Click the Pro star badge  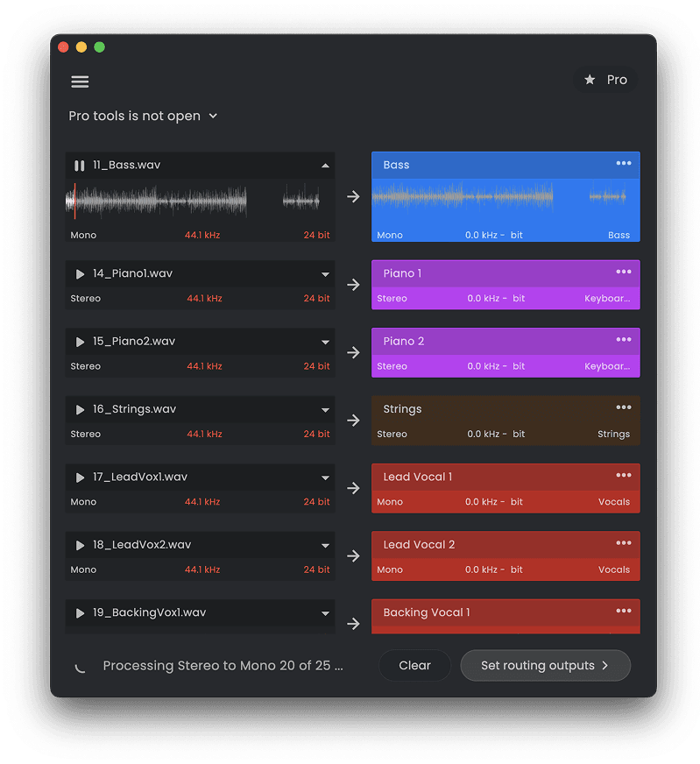tap(606, 80)
